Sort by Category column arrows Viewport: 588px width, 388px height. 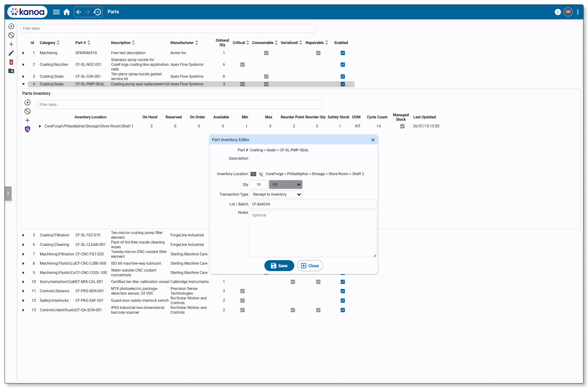58,43
